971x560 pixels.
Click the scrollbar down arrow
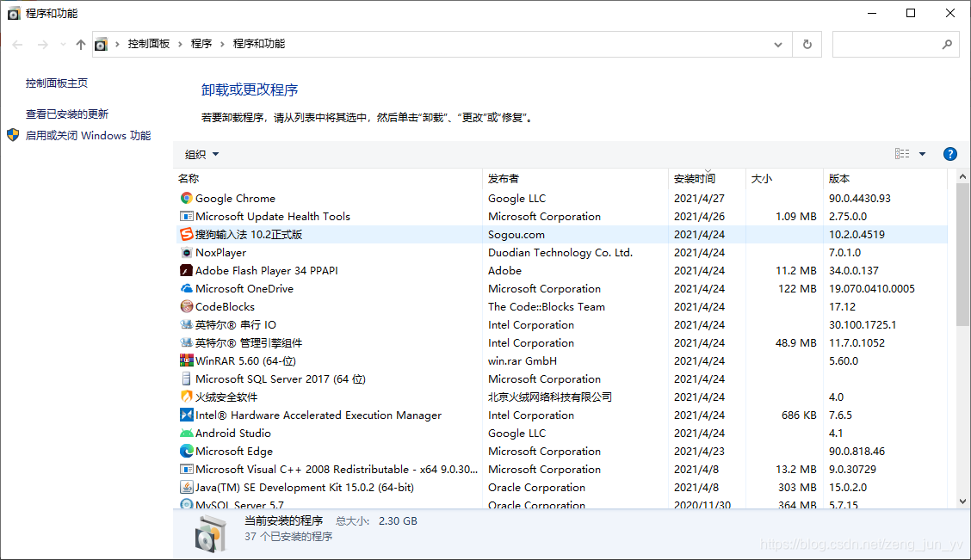[x=963, y=502]
